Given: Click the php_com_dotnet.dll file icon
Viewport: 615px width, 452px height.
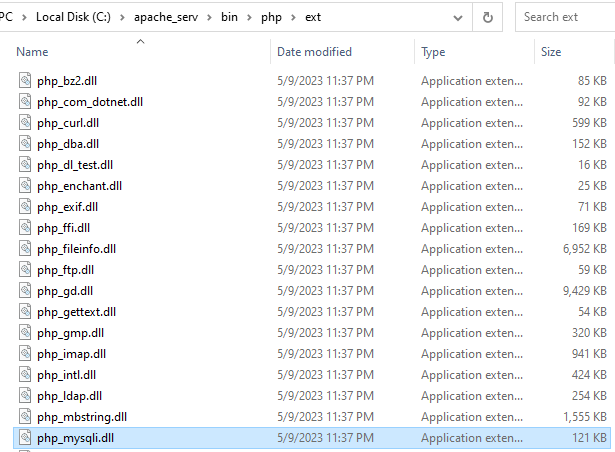Looking at the screenshot, I should coord(25,101).
